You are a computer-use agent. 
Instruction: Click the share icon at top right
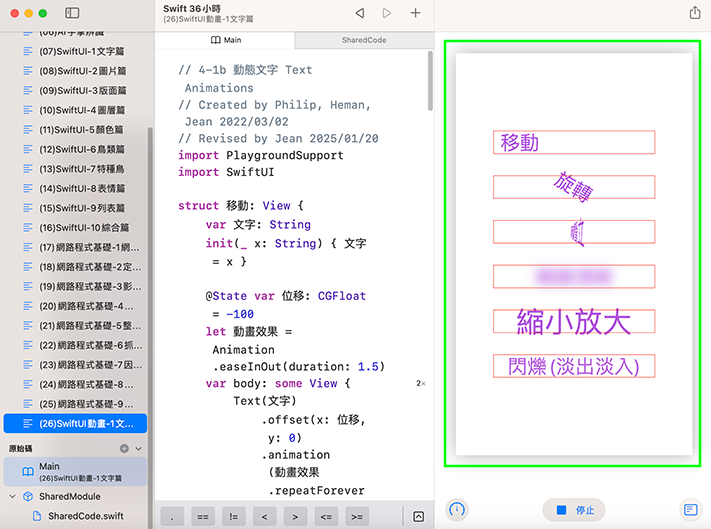tap(695, 13)
